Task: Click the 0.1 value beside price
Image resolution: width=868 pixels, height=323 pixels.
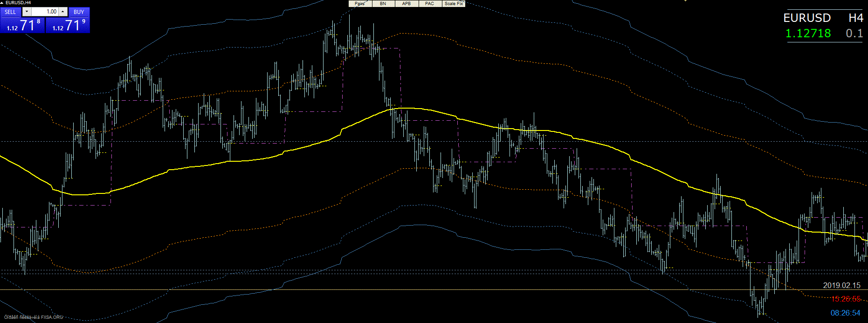Action: coord(854,33)
